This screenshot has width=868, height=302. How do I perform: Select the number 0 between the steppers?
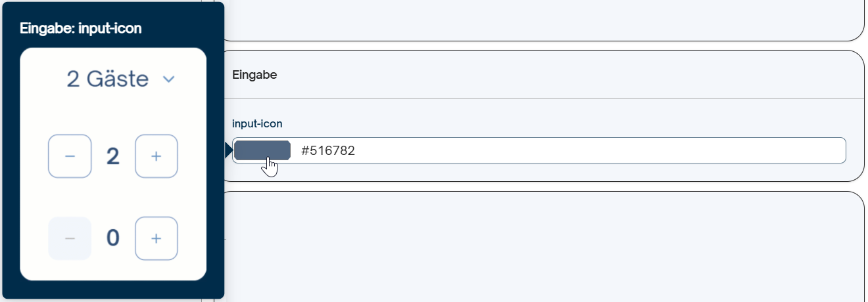(x=113, y=238)
